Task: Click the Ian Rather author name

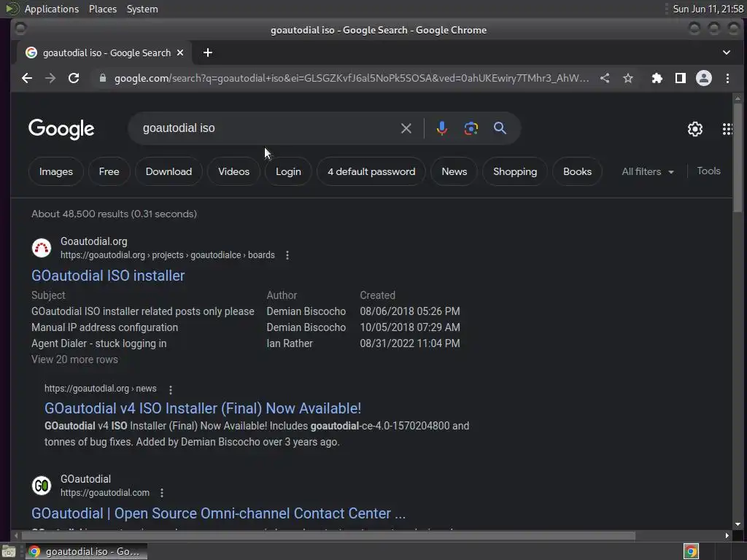Action: (x=290, y=343)
